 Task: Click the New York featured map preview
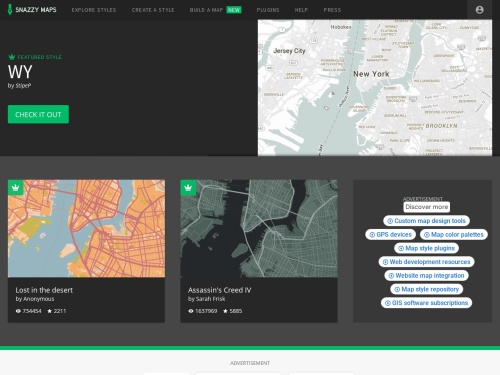tap(375, 88)
